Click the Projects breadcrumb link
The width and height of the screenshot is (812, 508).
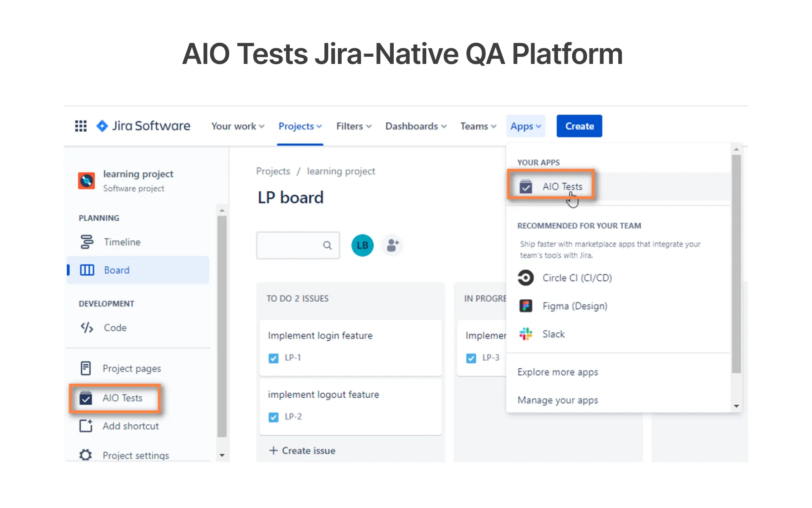pyautogui.click(x=273, y=171)
